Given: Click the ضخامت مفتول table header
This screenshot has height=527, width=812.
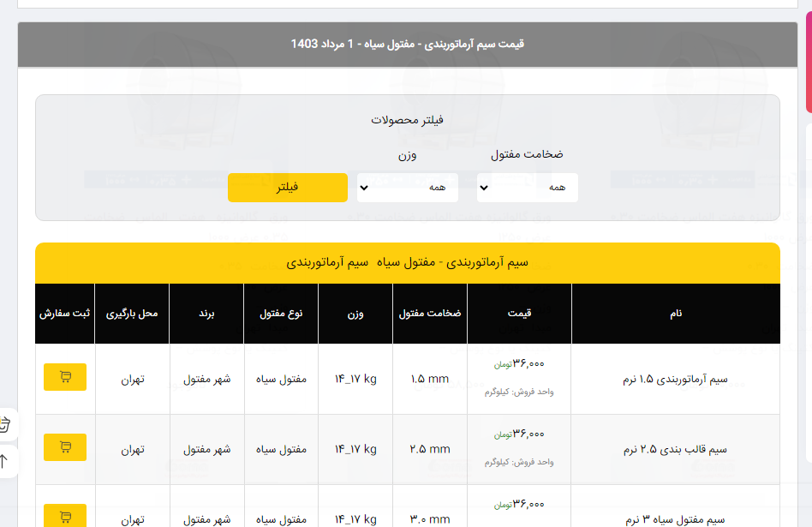Looking at the screenshot, I should [x=430, y=314].
